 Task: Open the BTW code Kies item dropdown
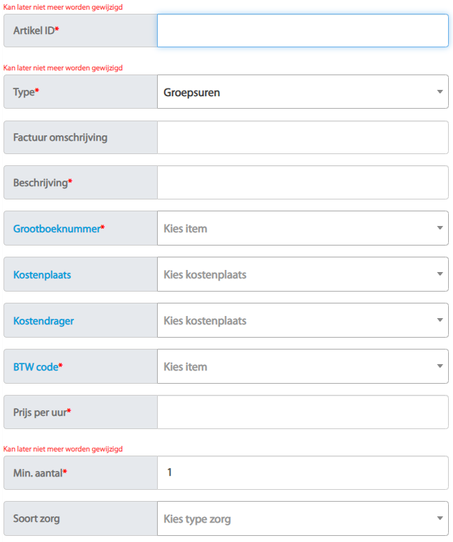[x=303, y=366]
